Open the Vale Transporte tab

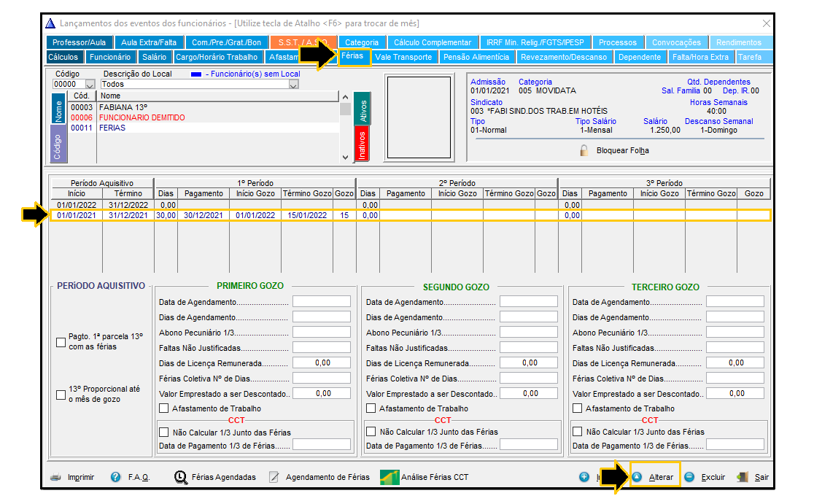tap(403, 57)
